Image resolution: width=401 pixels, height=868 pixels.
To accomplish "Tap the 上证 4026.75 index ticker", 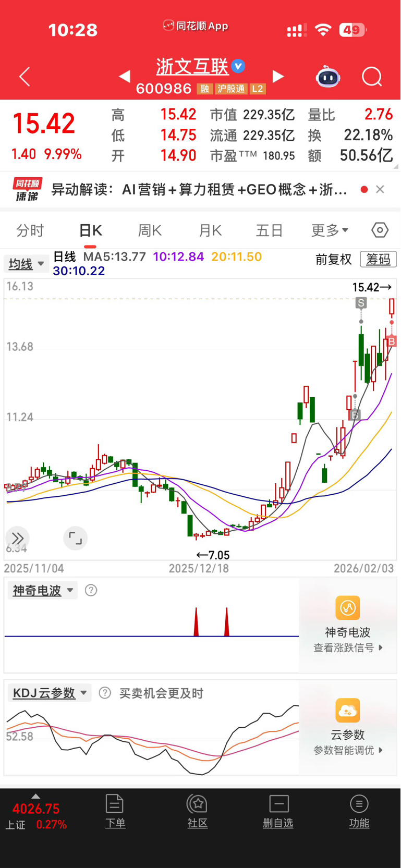I will pyautogui.click(x=36, y=816).
